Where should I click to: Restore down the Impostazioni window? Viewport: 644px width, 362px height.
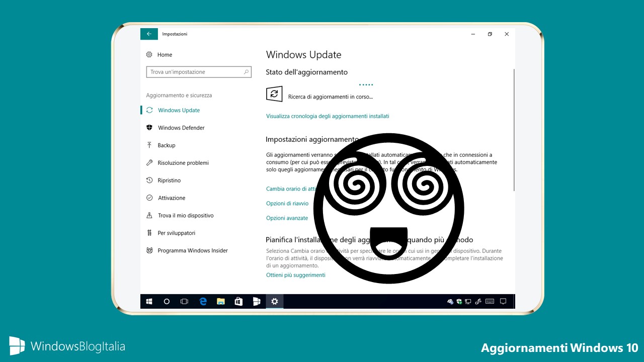(x=490, y=34)
